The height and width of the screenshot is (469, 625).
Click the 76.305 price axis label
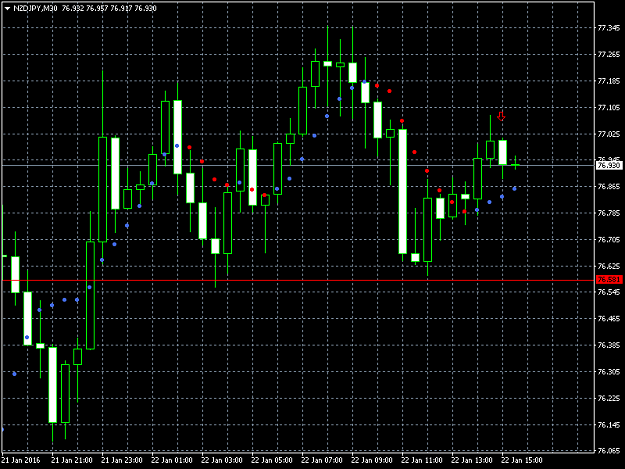609,372
